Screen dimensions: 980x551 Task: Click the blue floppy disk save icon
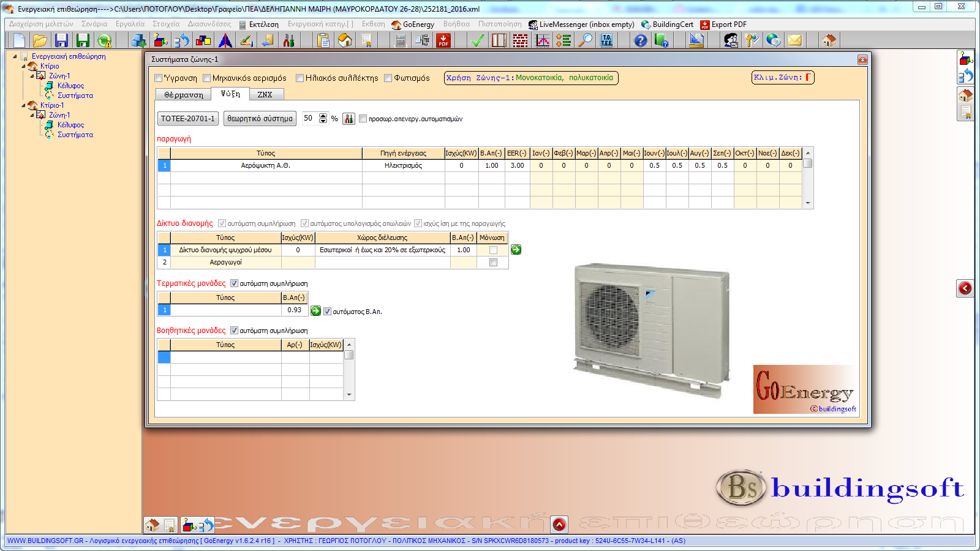[61, 40]
